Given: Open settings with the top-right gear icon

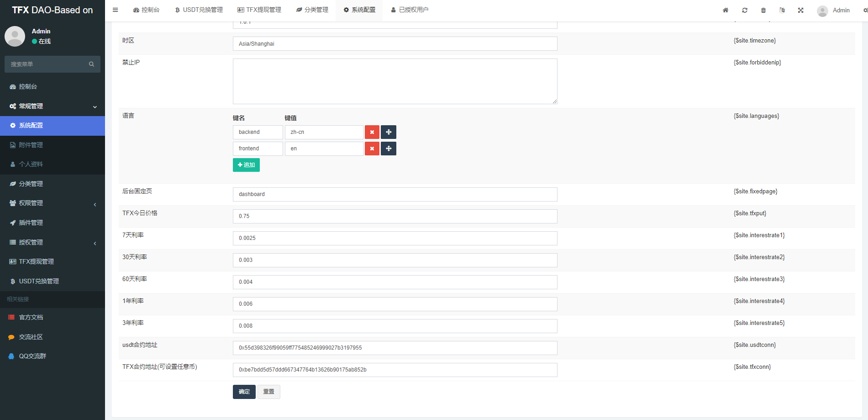Looking at the screenshot, I should (x=865, y=10).
